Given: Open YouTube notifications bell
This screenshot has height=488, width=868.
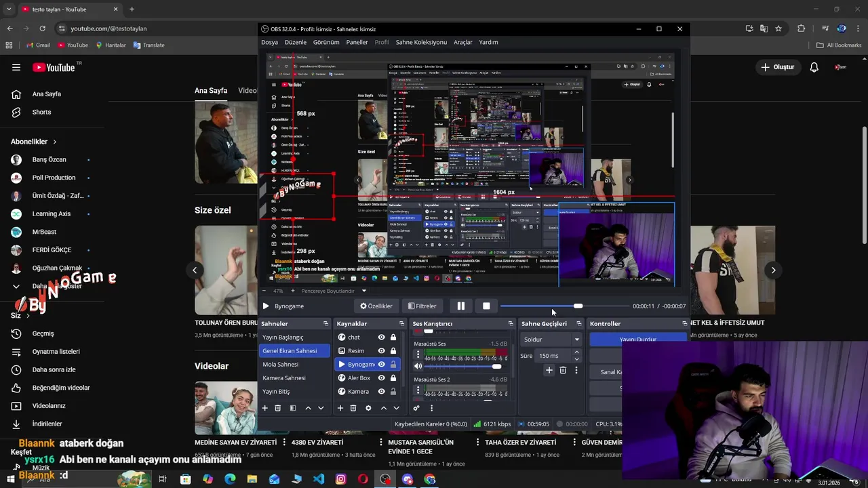Looking at the screenshot, I should click(814, 67).
